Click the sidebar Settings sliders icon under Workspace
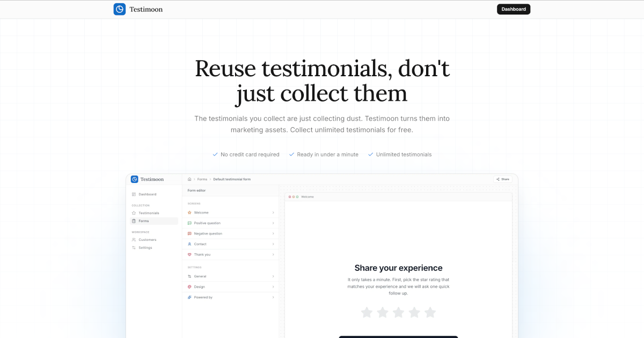 tap(134, 248)
